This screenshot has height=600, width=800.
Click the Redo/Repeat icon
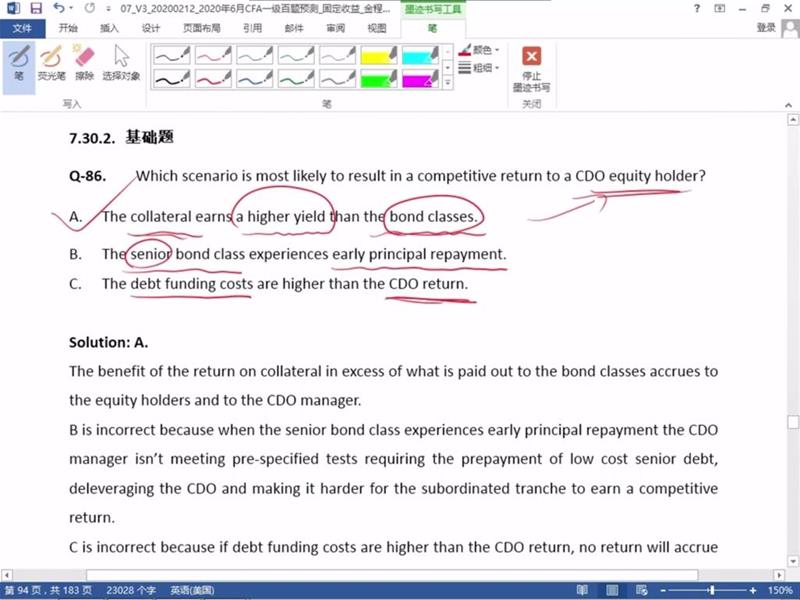coord(90,8)
